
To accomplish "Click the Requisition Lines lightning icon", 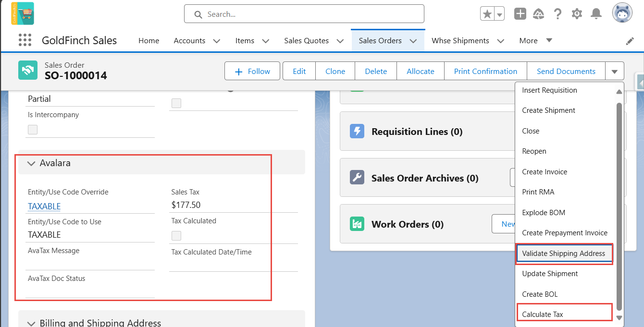I will click(357, 131).
